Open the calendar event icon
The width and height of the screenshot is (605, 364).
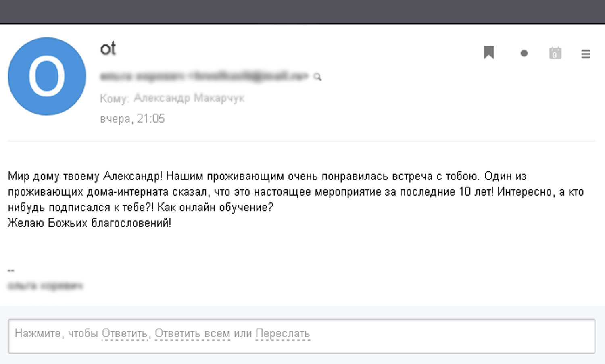[555, 53]
